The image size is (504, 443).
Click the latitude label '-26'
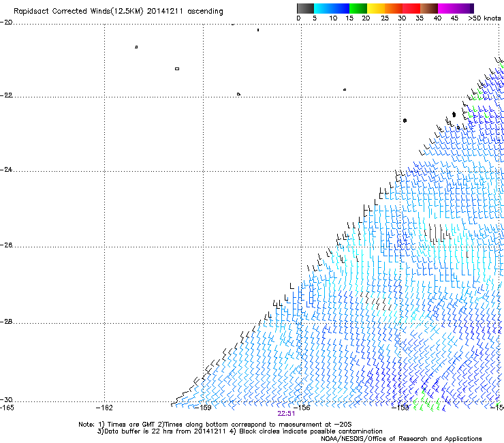coord(6,245)
